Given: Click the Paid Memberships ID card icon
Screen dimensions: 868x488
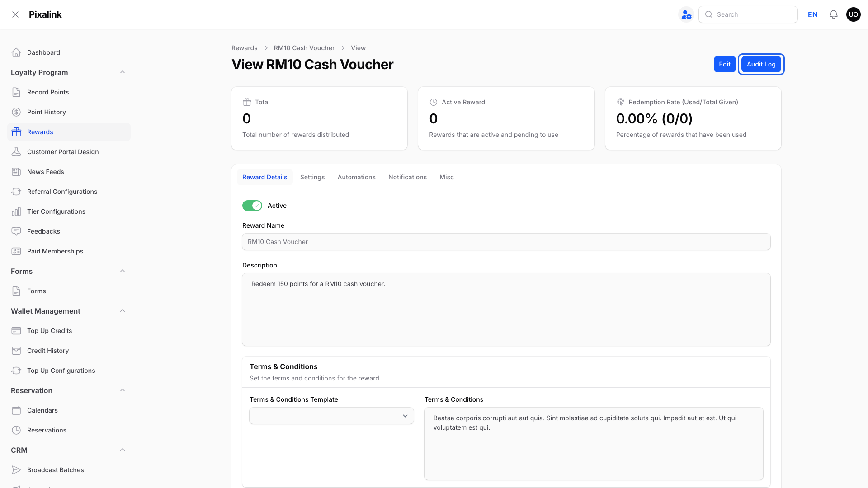Looking at the screenshot, I should (x=16, y=251).
